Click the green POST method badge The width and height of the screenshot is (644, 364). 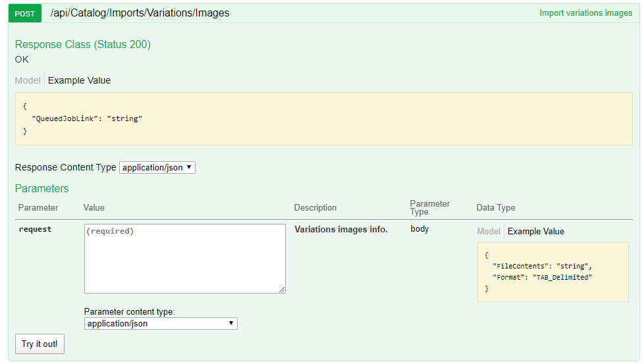tap(24, 14)
